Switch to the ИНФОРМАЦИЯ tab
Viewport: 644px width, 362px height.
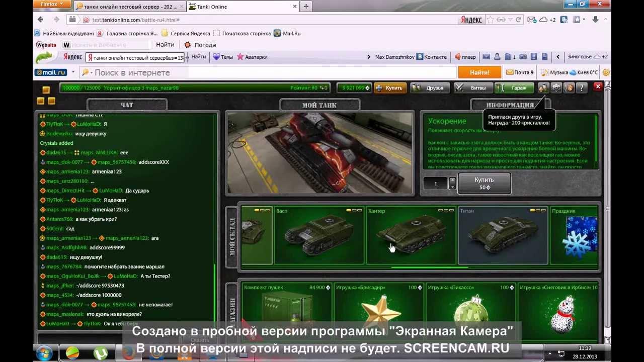510,105
